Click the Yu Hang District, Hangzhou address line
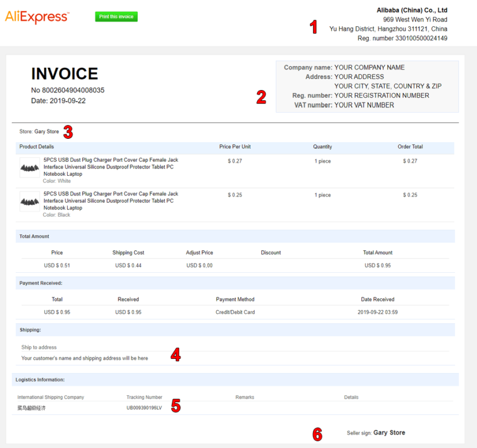477x448 pixels. 388,29
